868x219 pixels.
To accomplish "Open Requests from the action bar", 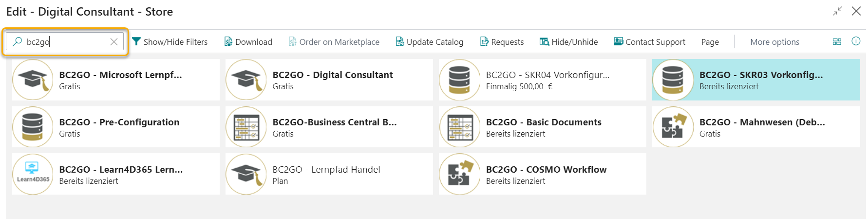I will (x=502, y=42).
